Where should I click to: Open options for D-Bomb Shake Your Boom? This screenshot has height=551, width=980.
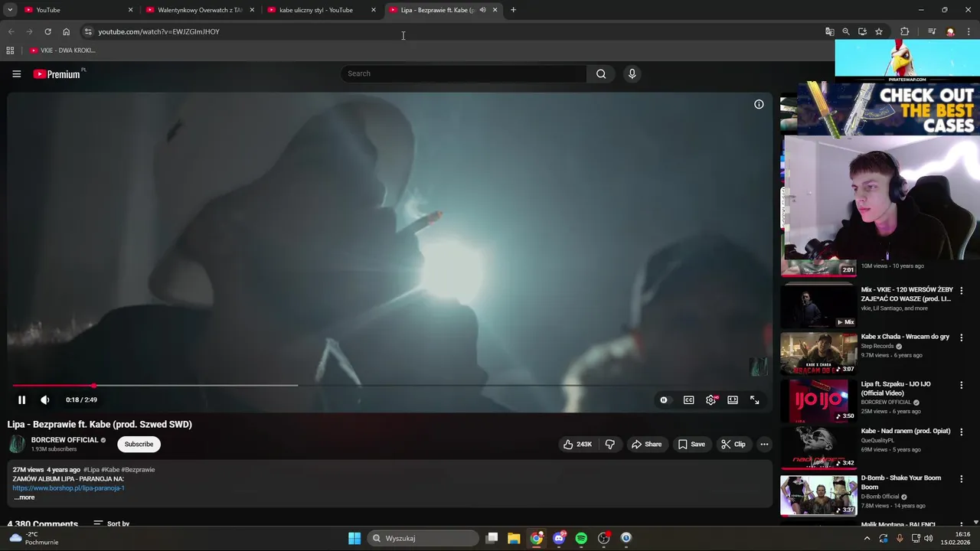click(962, 479)
